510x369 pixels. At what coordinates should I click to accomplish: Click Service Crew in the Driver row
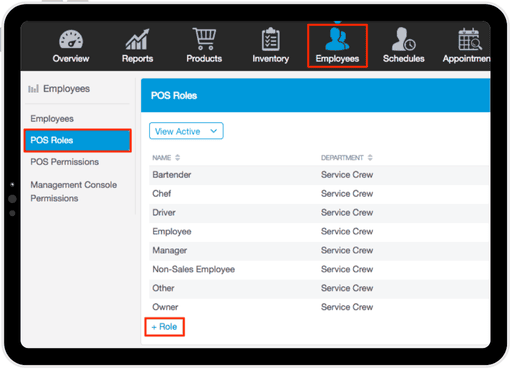coord(347,213)
